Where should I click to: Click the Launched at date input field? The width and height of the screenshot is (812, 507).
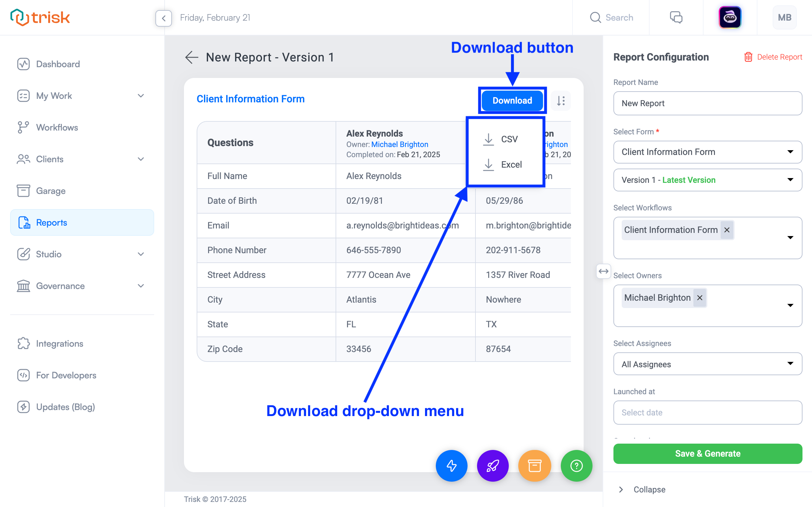click(709, 412)
